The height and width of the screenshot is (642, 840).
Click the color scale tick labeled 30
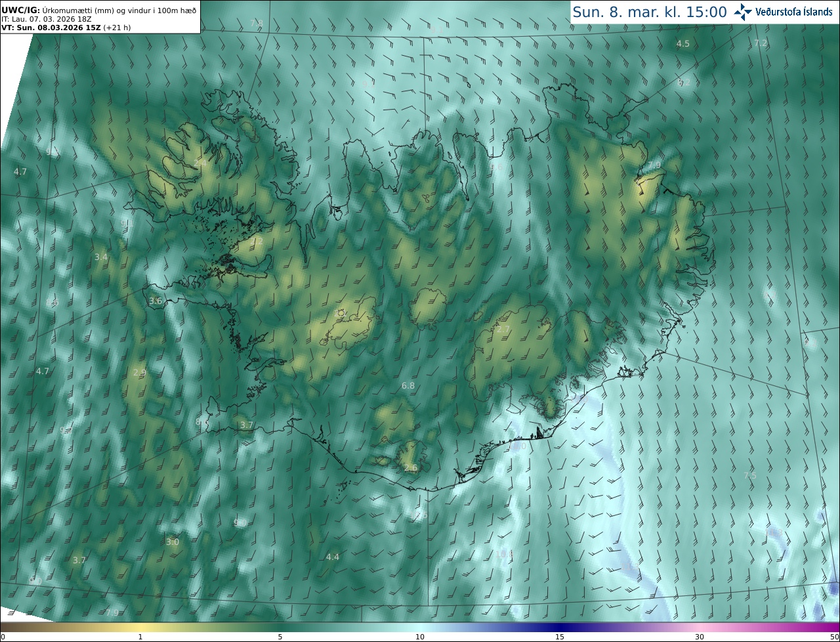700,637
